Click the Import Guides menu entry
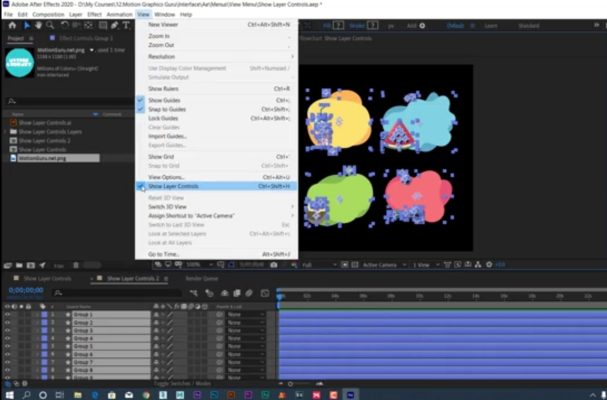This screenshot has width=607, height=400. click(169, 136)
